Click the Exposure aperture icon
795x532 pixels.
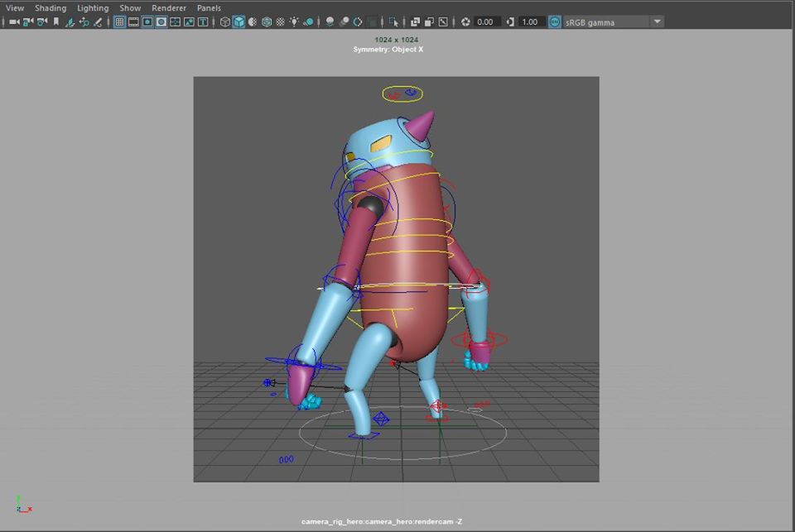(465, 22)
